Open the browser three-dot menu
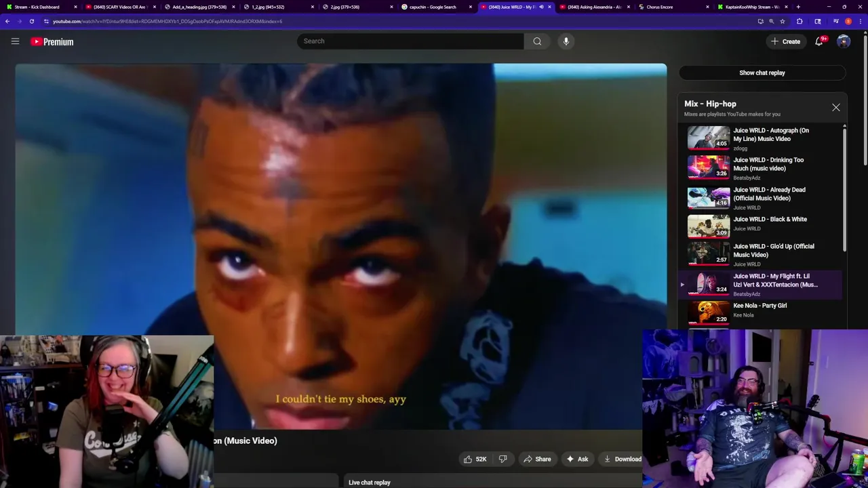Viewport: 868px width, 488px height. [861, 21]
